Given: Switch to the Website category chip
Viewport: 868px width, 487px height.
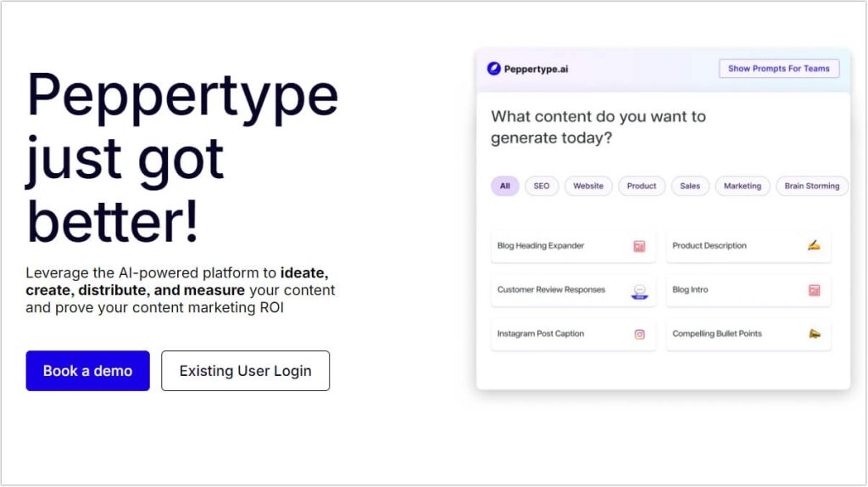Looking at the screenshot, I should 588,186.
